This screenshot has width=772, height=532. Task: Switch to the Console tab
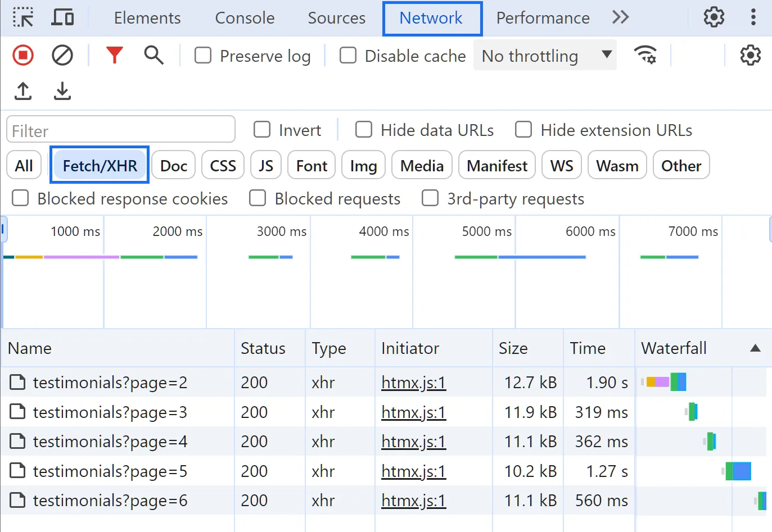click(244, 17)
